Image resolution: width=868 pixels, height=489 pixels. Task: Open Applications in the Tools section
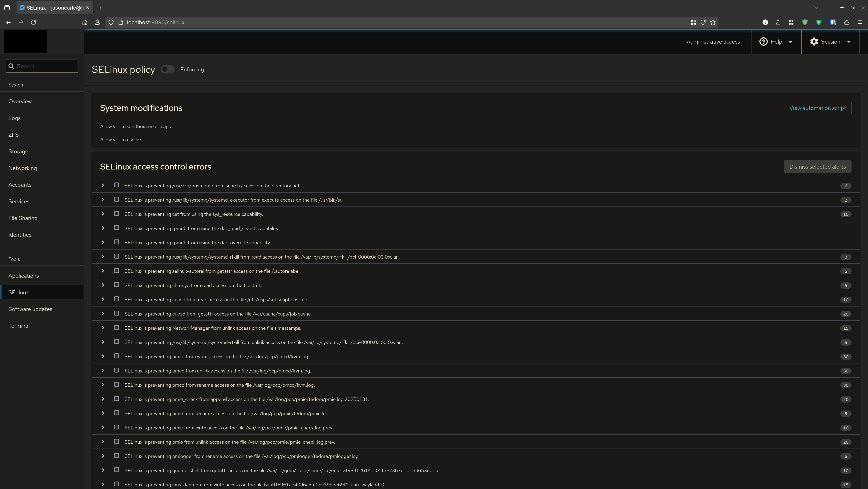(x=42, y=276)
